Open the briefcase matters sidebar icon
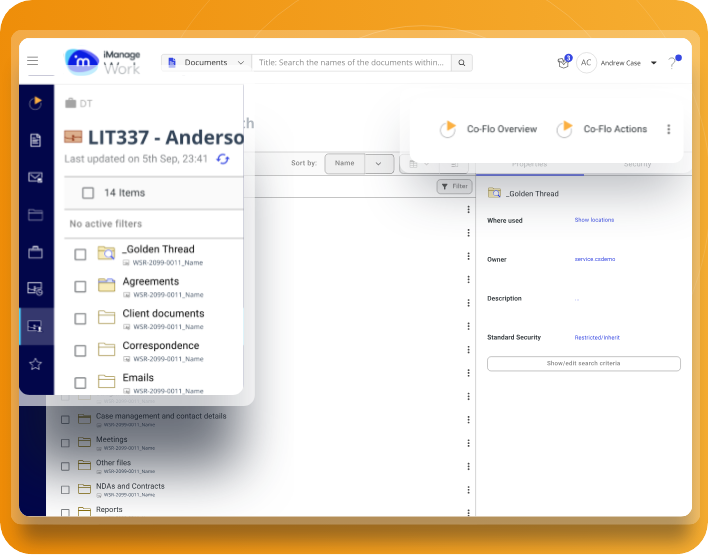Screen dimensions: 708x555 (x=35, y=252)
